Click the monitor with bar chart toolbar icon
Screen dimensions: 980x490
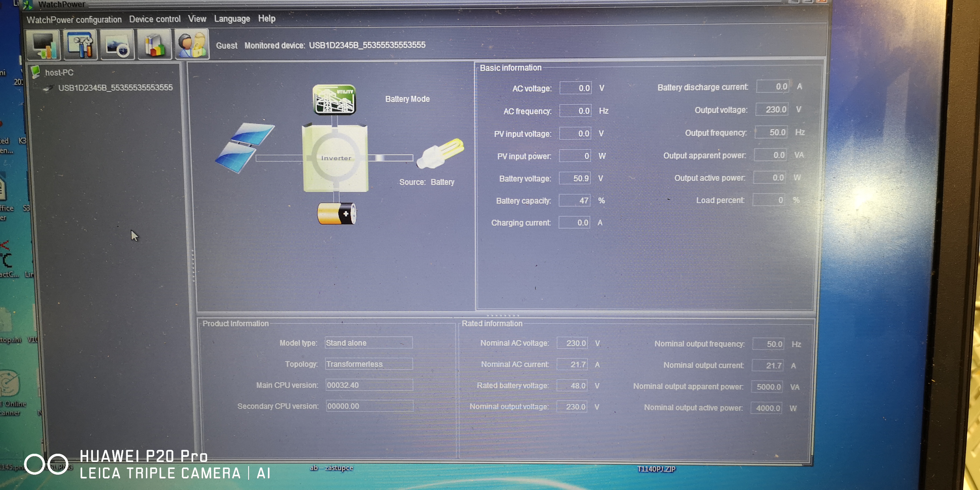coord(43,45)
